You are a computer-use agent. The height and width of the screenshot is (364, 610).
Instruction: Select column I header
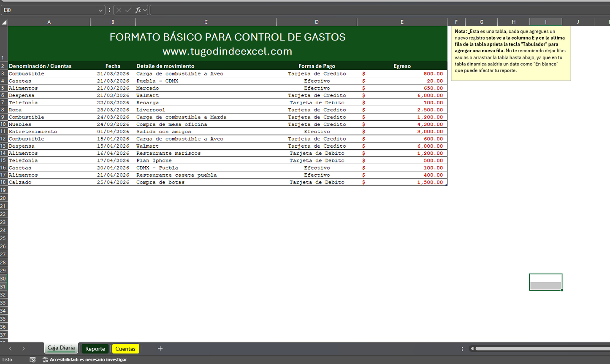pos(545,22)
